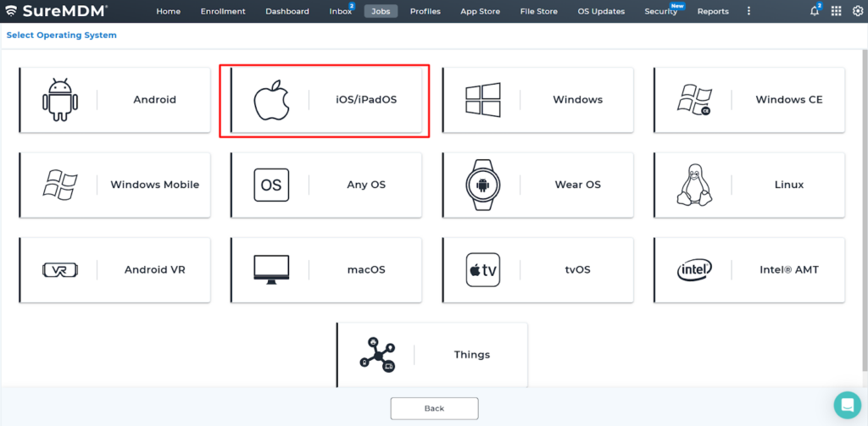Select the Any OS tile
This screenshot has height=426, width=868.
click(x=326, y=185)
